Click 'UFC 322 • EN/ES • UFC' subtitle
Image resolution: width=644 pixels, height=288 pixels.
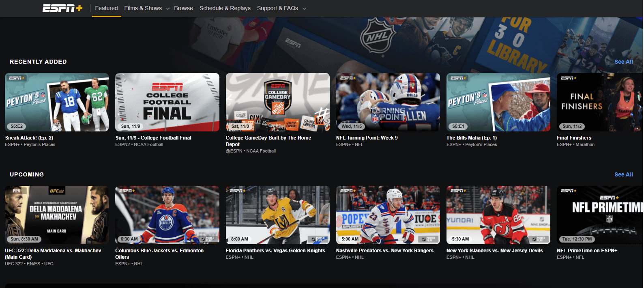tap(29, 264)
